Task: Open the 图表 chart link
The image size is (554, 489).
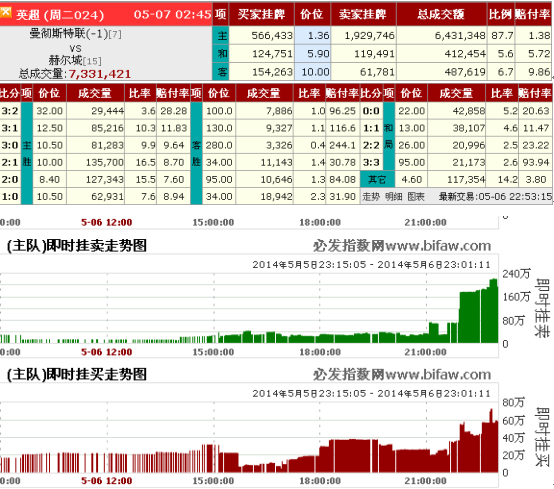Action: (416, 197)
